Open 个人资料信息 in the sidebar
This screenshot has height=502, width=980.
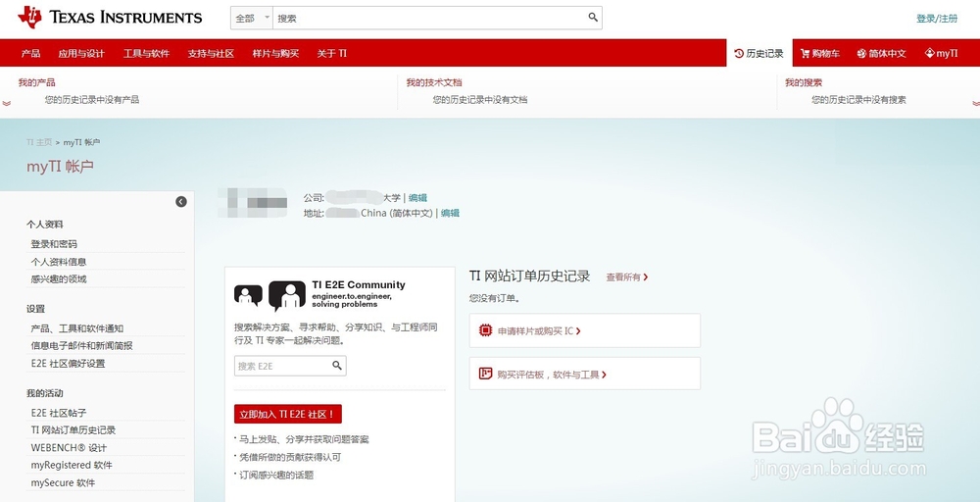pos(59,262)
